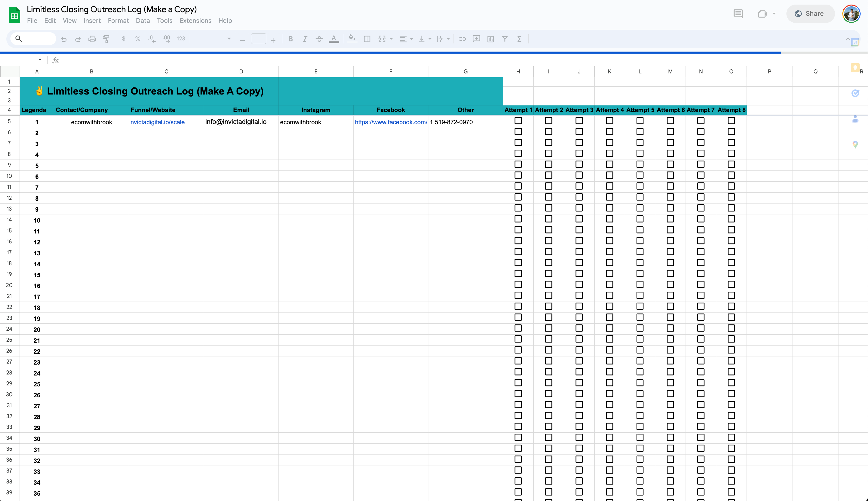Image resolution: width=868 pixels, height=501 pixels.
Task: Open the Extensions menu
Action: click(x=195, y=21)
